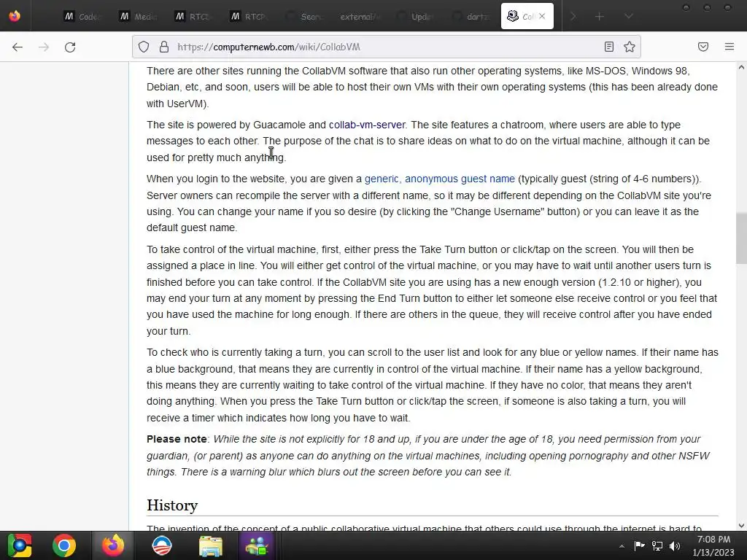Switch to the 'Upd' tab
747x560 pixels.
click(414, 17)
